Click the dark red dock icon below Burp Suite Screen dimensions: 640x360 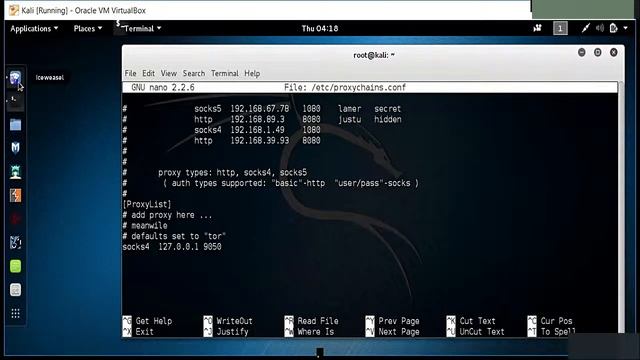(x=16, y=219)
